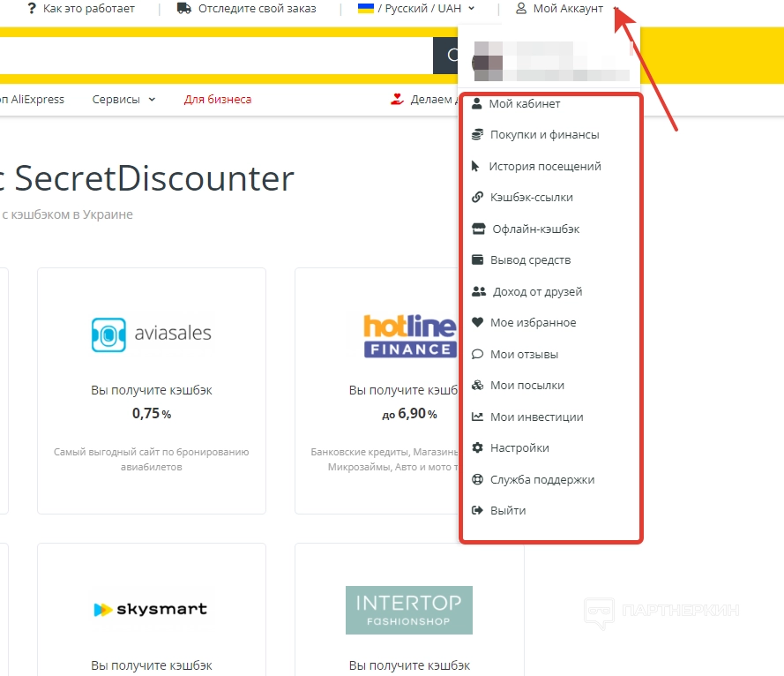784x676 pixels.
Task: Click the user silhouette icon near Мой Аккаунт
Action: coord(521,9)
